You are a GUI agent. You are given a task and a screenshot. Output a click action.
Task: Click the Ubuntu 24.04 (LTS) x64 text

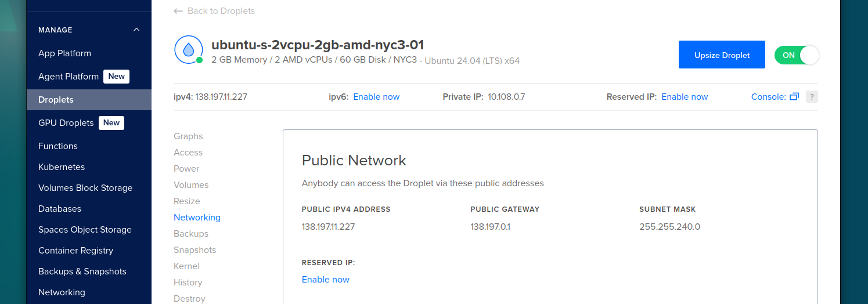472,60
